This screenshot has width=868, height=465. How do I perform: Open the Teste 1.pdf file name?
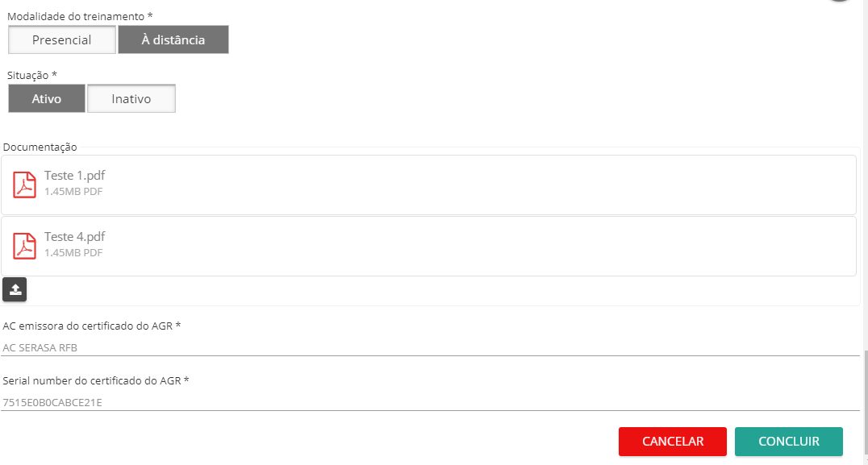[x=74, y=176]
